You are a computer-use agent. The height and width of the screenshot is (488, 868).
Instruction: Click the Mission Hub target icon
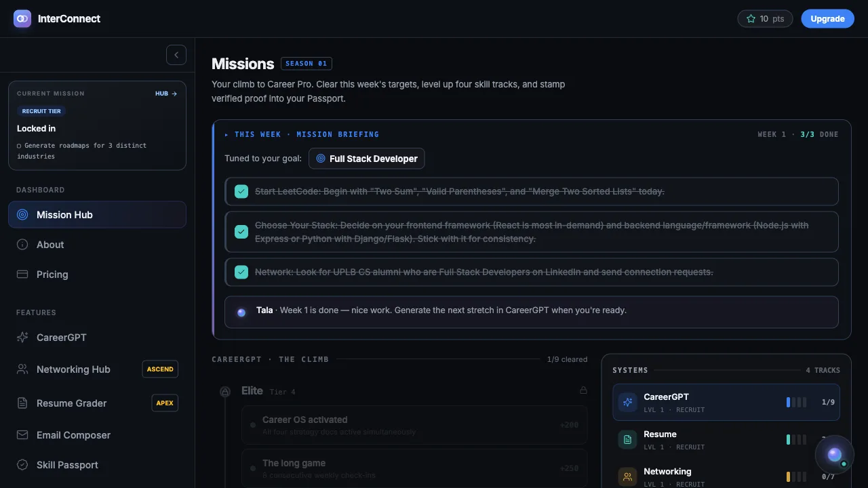pyautogui.click(x=22, y=215)
